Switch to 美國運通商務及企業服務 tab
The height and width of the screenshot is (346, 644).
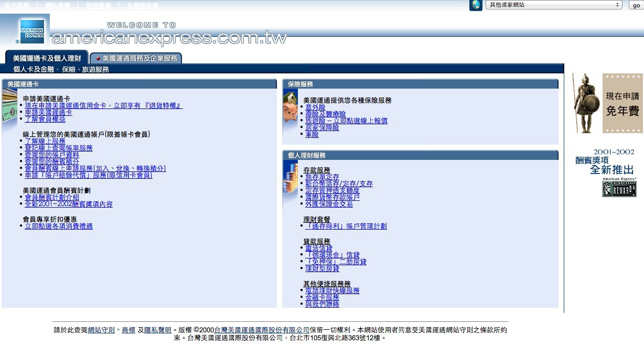[136, 58]
